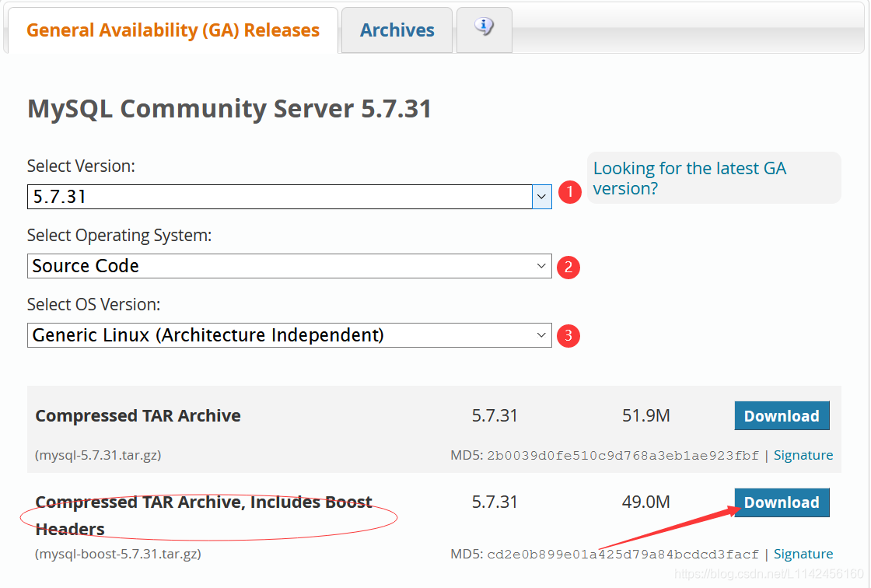Click the MySQL Community Server 5.7.31 heading
Viewport: 871px width, 588px height.
(229, 108)
